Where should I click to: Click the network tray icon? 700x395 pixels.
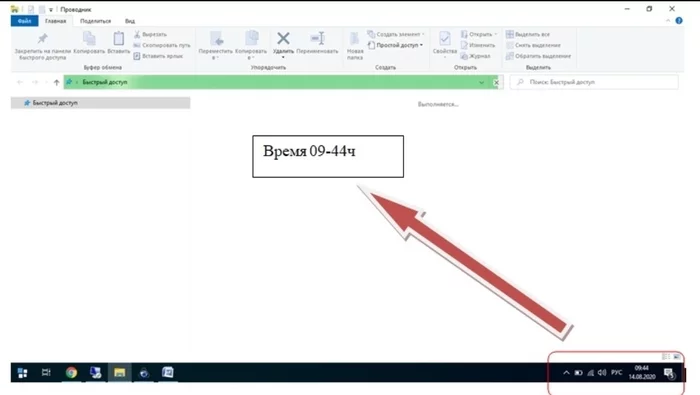[x=591, y=373]
